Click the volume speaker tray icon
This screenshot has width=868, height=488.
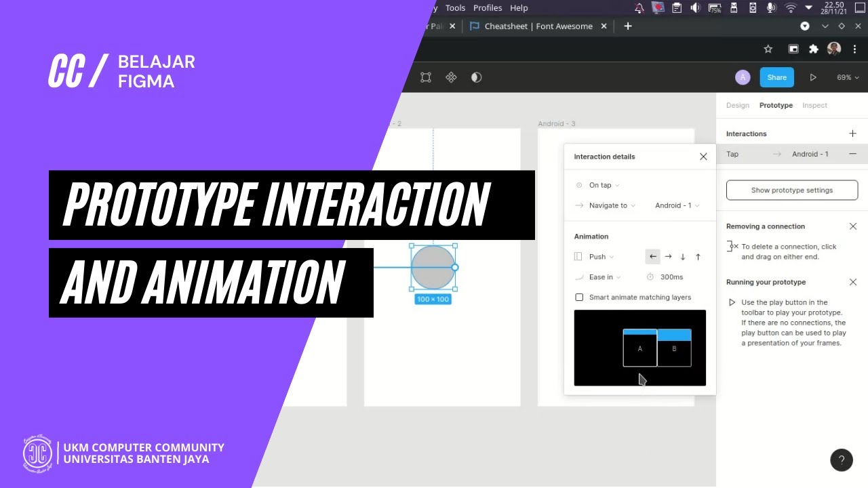point(695,7)
